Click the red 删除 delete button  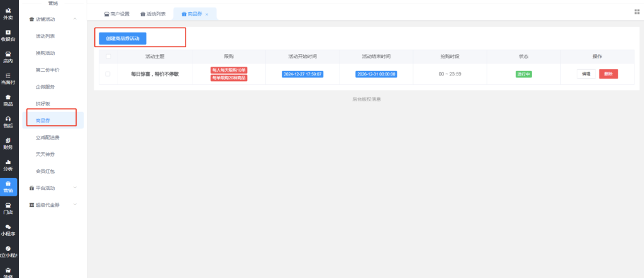tap(608, 74)
